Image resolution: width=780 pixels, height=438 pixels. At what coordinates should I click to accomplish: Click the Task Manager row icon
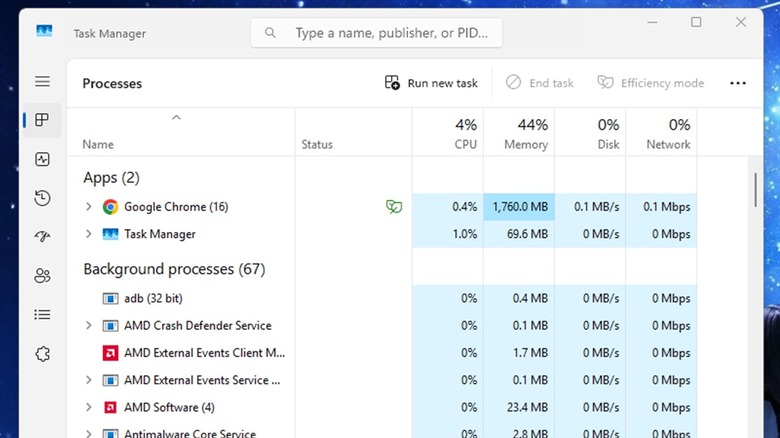[110, 234]
